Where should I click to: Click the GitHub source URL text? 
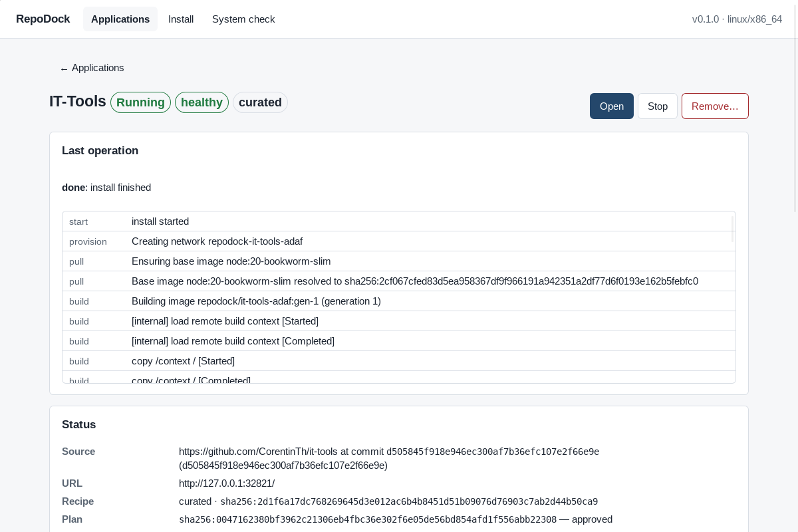pyautogui.click(x=258, y=452)
